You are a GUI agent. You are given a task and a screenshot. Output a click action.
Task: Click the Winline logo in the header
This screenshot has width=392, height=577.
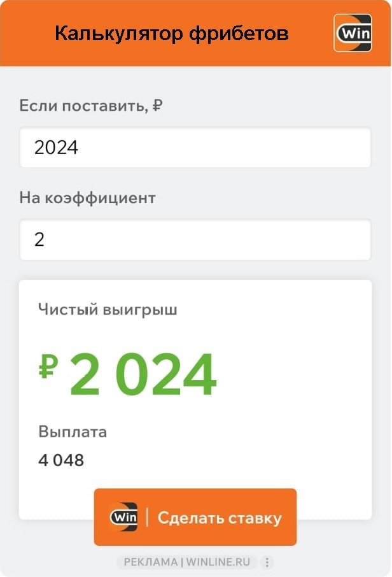click(x=352, y=32)
